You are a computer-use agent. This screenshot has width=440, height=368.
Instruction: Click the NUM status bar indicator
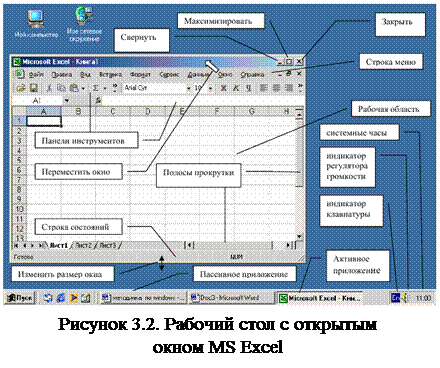[x=236, y=257]
